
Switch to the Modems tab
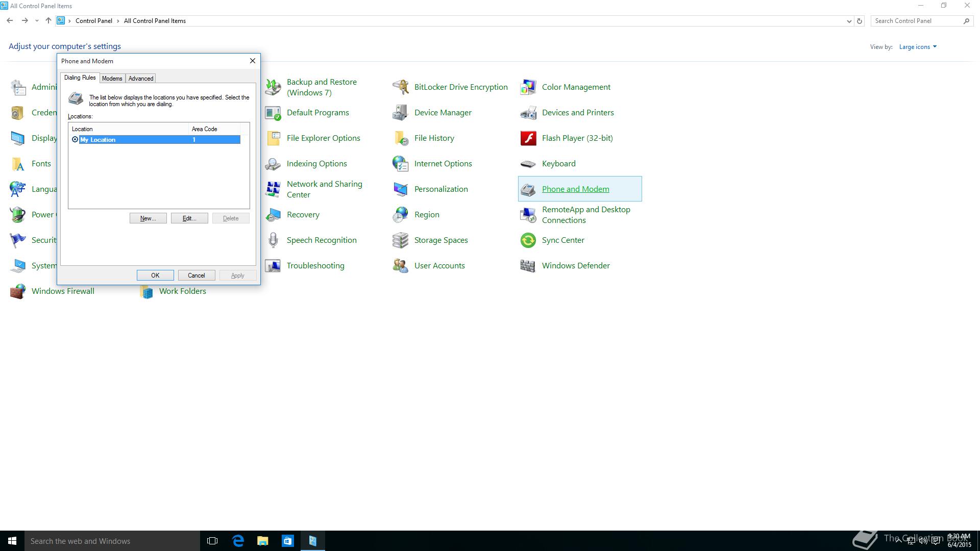[112, 79]
